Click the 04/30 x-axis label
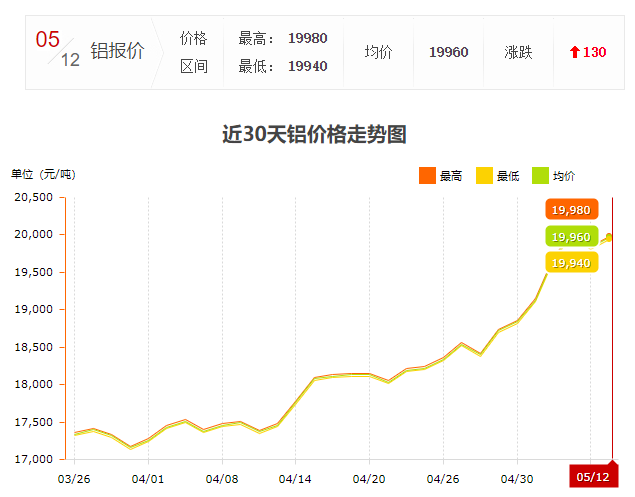635x497 pixels. click(516, 478)
